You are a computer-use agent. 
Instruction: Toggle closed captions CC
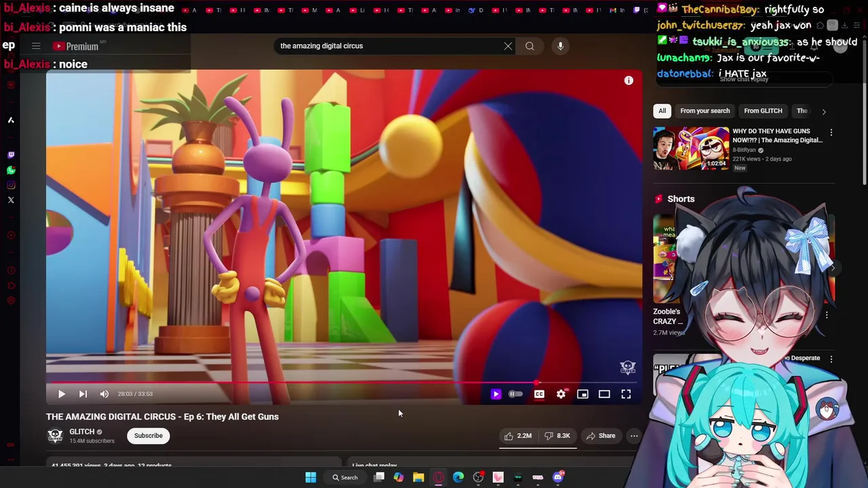coord(539,394)
